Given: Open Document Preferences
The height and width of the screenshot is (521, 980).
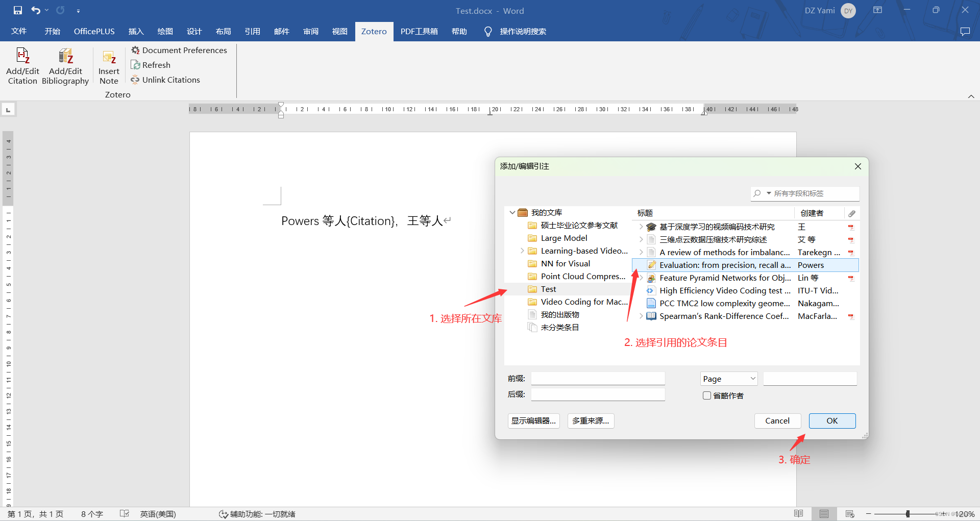Looking at the screenshot, I should pyautogui.click(x=179, y=50).
